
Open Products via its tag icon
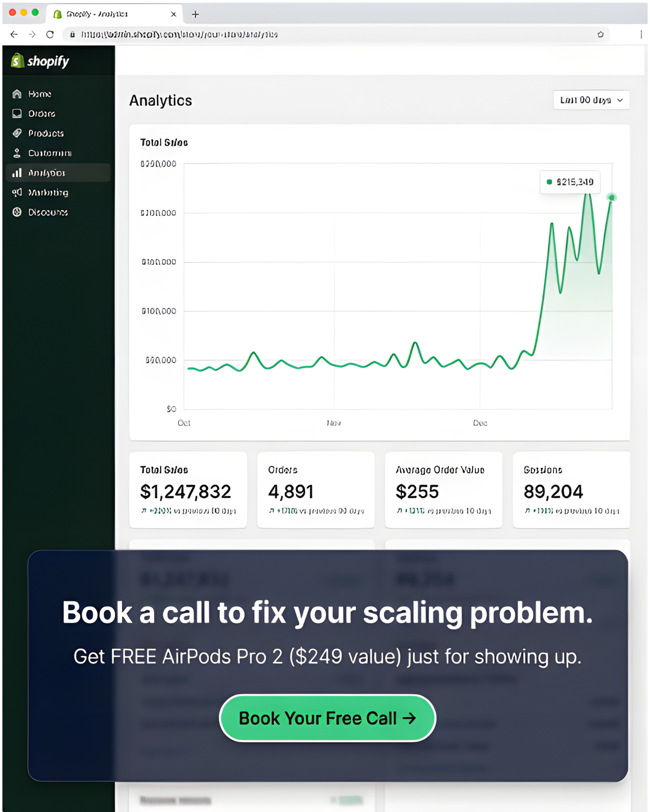(x=17, y=133)
